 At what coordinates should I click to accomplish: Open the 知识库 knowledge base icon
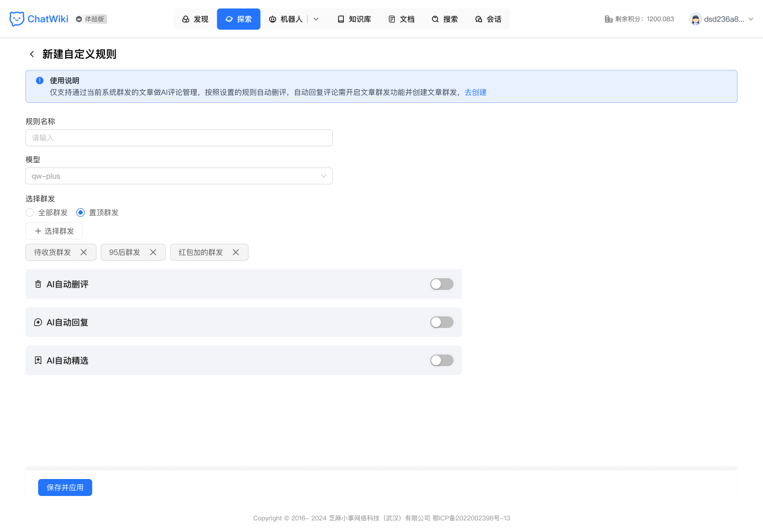point(341,19)
